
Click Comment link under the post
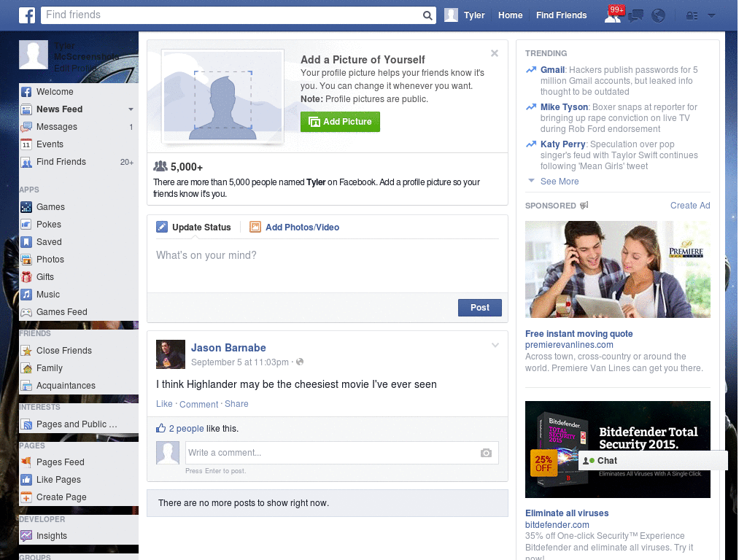point(198,404)
